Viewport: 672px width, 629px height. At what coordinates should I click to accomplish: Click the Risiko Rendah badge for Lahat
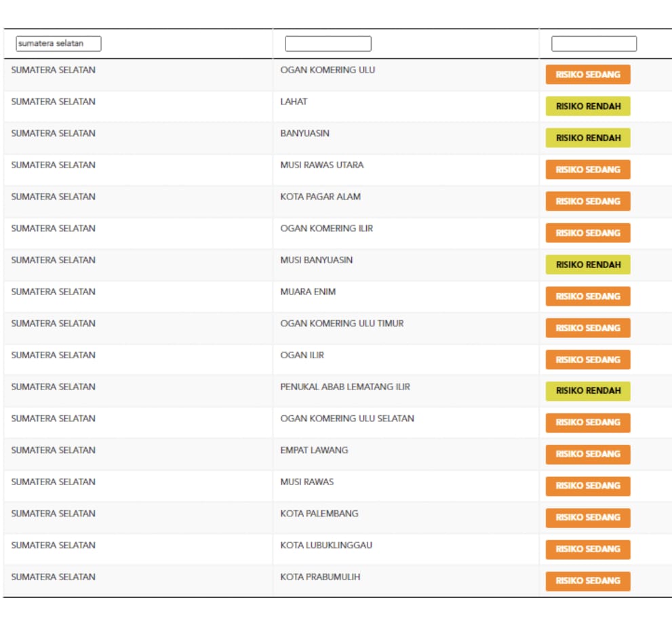click(588, 107)
